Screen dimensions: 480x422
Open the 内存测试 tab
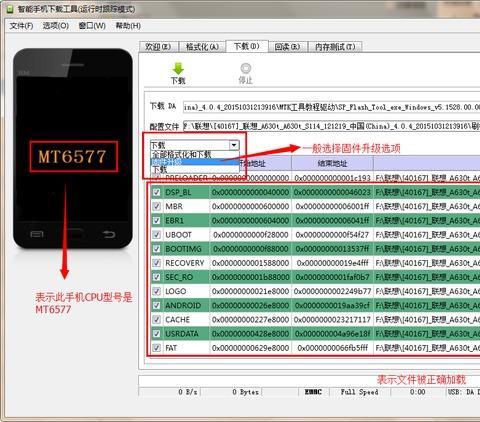pyautogui.click(x=335, y=47)
